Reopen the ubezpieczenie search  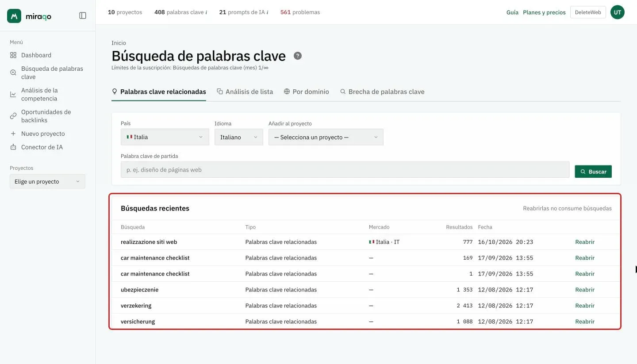pos(585,290)
